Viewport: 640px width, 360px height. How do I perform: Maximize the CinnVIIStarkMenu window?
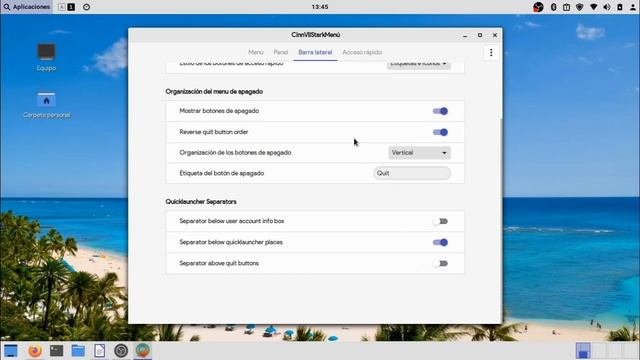point(480,36)
